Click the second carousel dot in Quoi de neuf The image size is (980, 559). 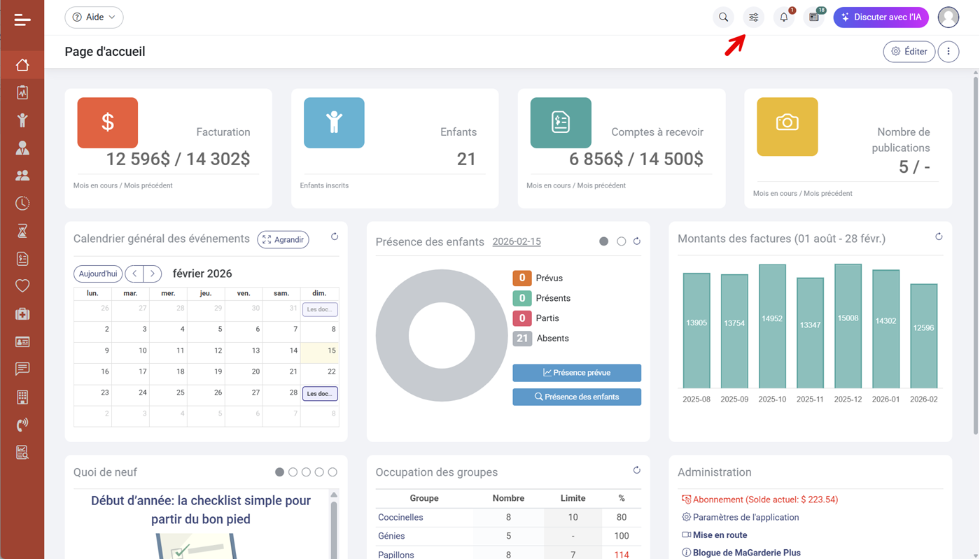pos(293,472)
